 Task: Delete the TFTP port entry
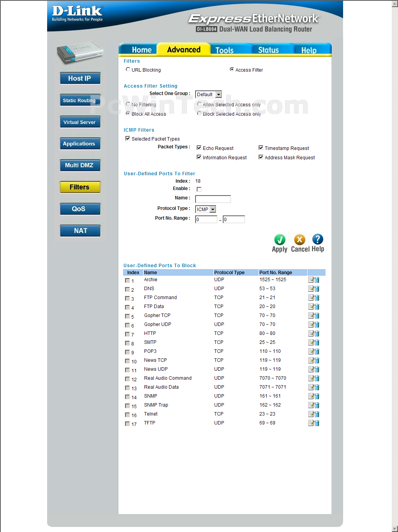[x=317, y=423]
